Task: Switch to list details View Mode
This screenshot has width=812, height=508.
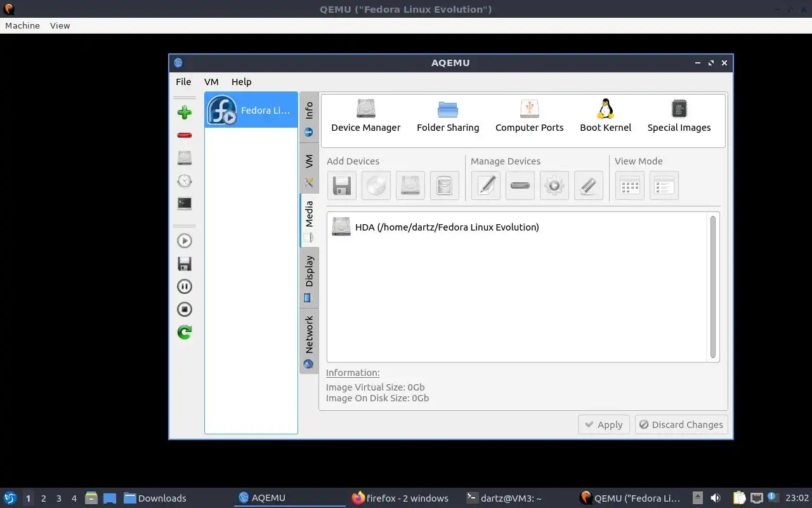Action: pyautogui.click(x=664, y=185)
